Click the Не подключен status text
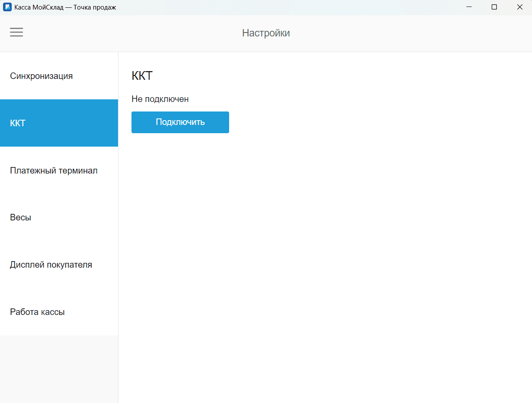This screenshot has width=532, height=403. (160, 99)
